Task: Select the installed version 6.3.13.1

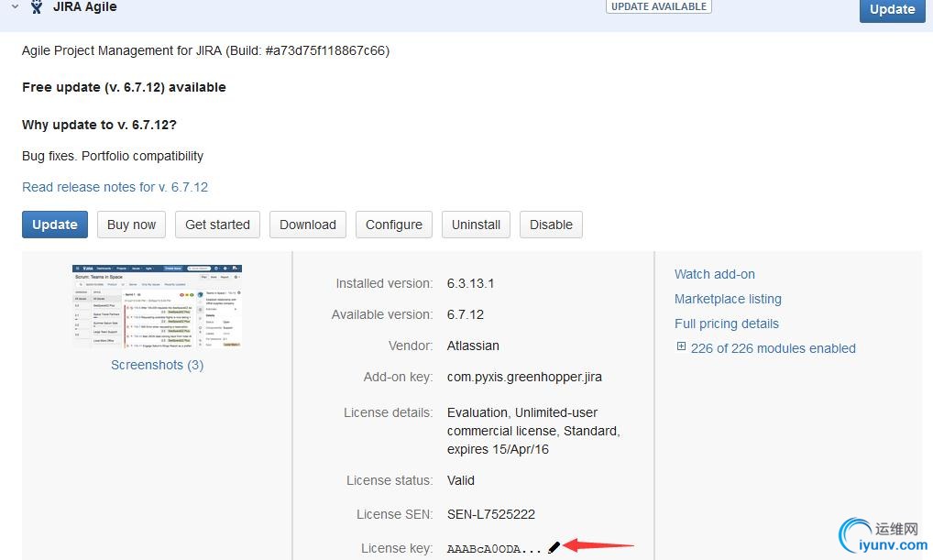Action: [x=471, y=283]
